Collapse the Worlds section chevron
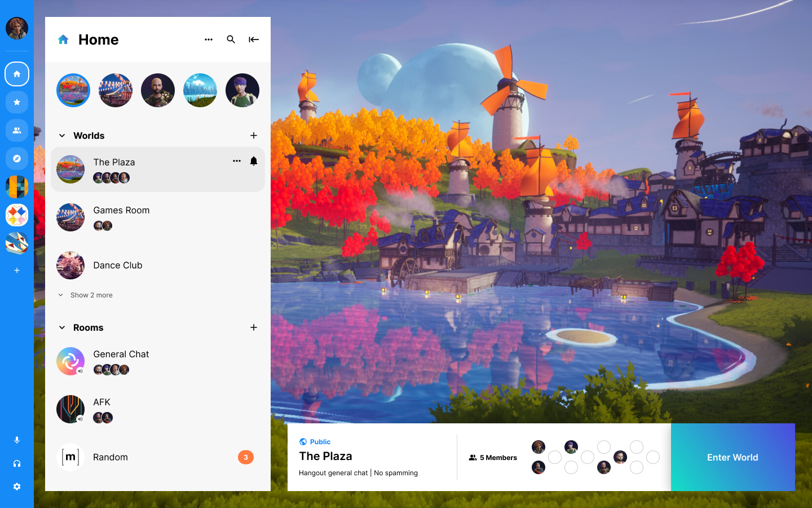The height and width of the screenshot is (508, 812). [x=62, y=135]
